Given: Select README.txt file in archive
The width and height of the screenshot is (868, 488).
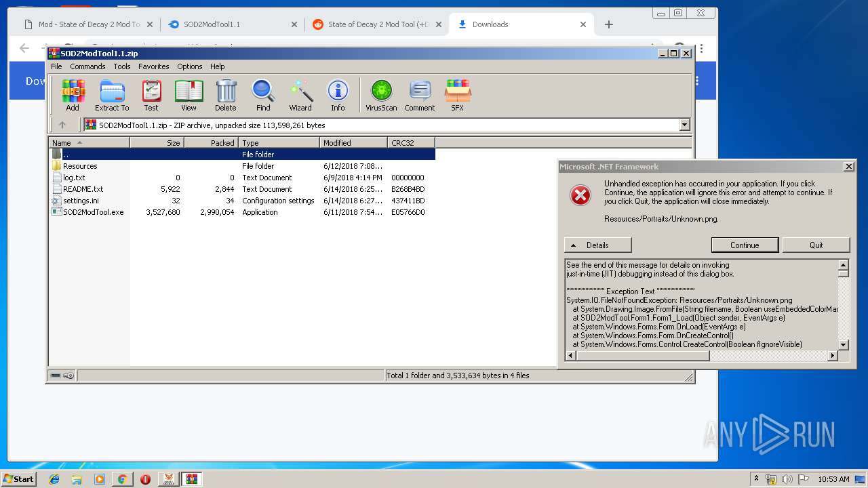Looking at the screenshot, I should pos(241,189).
